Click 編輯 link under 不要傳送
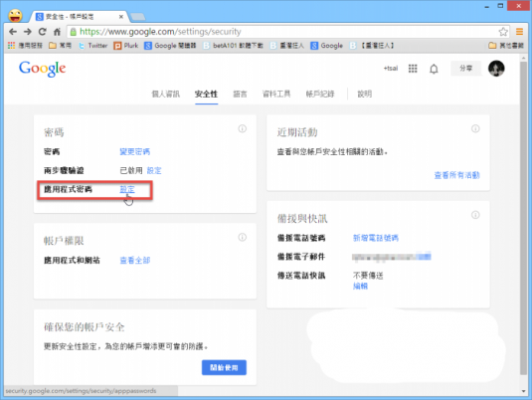This screenshot has width=532, height=400. (x=360, y=287)
